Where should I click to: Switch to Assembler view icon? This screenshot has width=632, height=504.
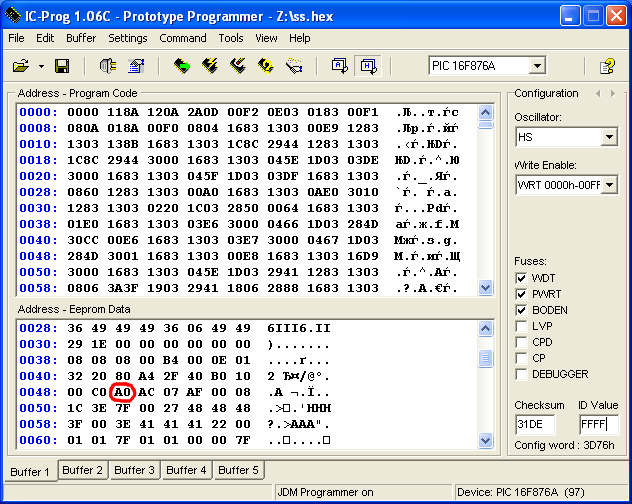click(x=339, y=66)
